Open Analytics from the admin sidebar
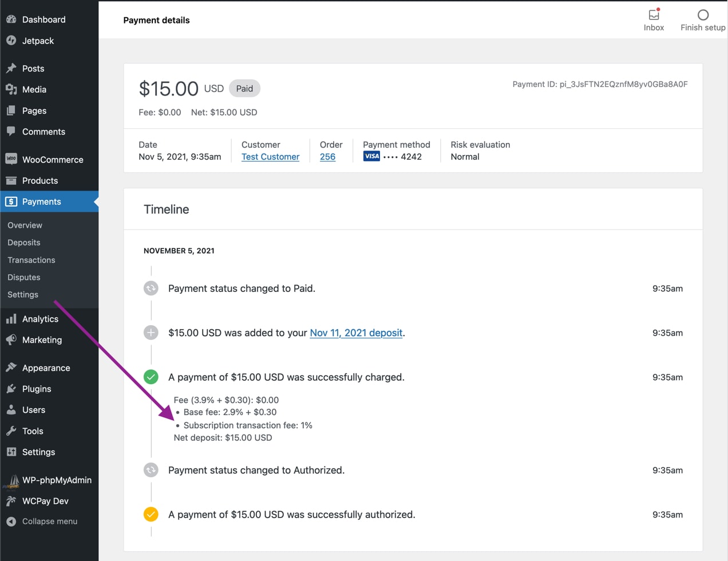728x561 pixels. coord(11,319)
